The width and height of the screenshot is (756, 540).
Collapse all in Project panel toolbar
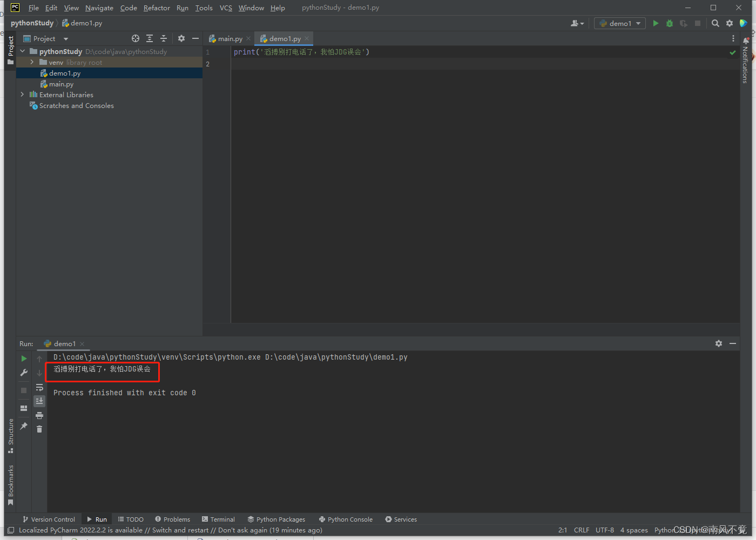click(164, 38)
